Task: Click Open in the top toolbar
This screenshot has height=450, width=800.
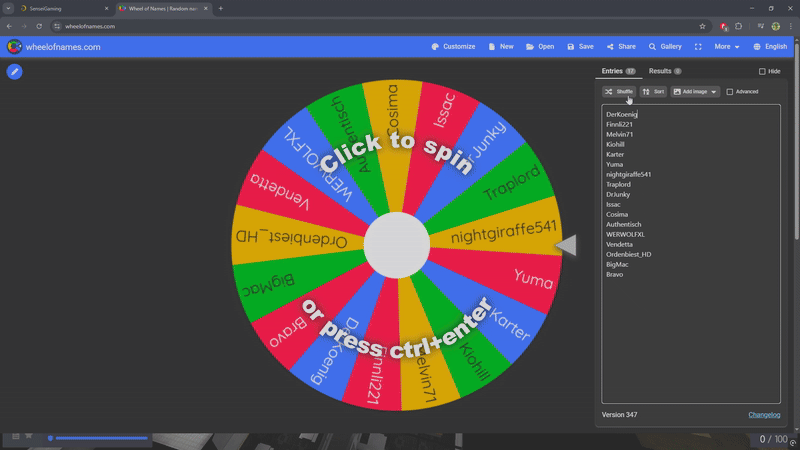Action: pyautogui.click(x=540, y=46)
